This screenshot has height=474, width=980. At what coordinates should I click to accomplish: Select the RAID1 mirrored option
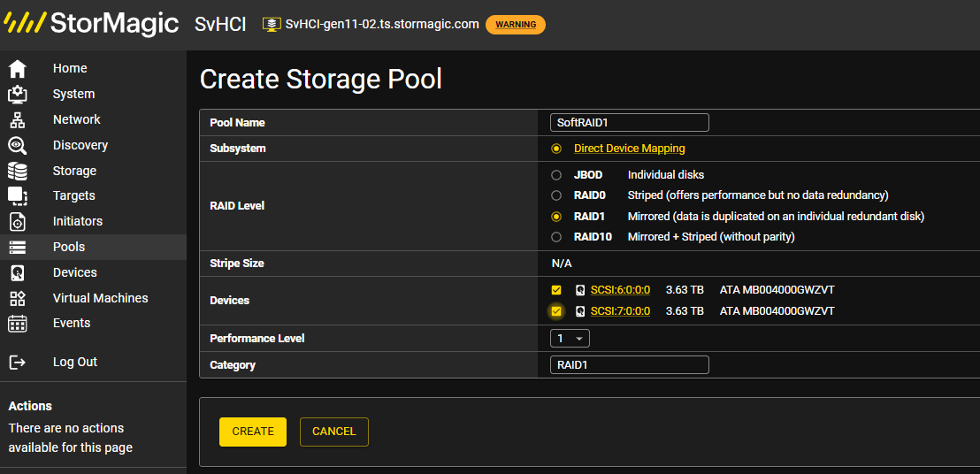click(x=555, y=217)
